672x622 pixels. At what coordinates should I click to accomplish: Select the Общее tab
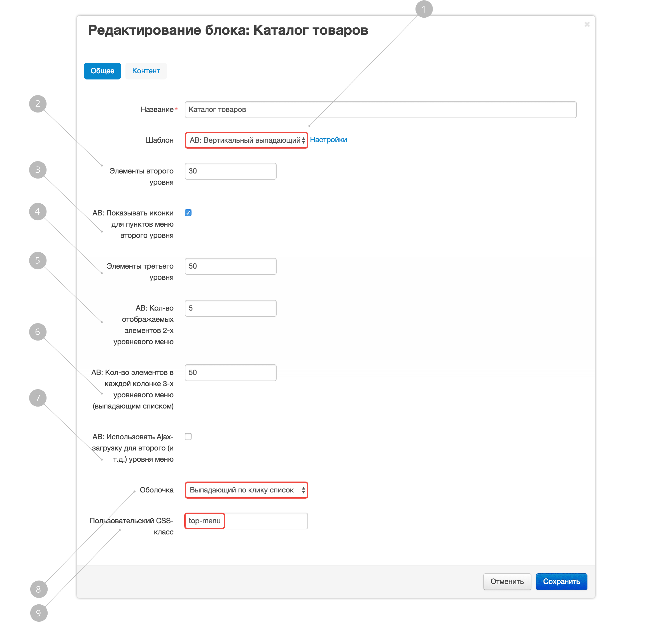102,71
